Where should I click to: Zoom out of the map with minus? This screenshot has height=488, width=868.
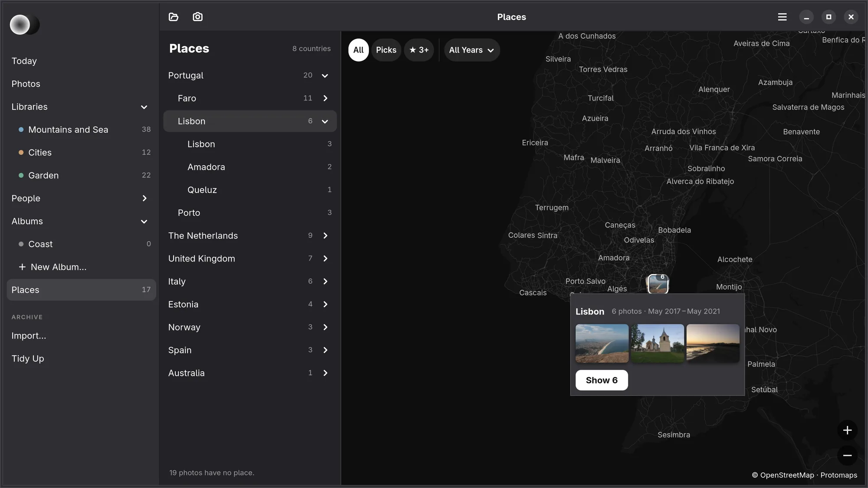click(x=847, y=455)
